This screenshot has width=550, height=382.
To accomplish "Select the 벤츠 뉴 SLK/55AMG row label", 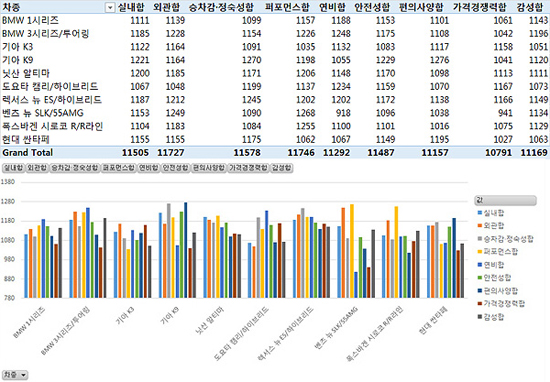I will pos(43,113).
